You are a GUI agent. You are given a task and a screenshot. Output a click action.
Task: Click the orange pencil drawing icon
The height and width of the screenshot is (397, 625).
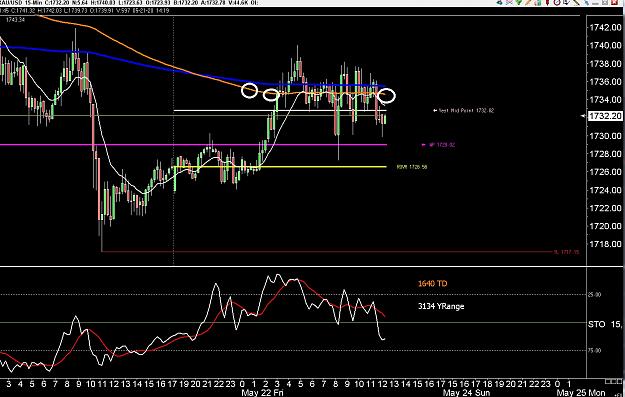(528, 2)
